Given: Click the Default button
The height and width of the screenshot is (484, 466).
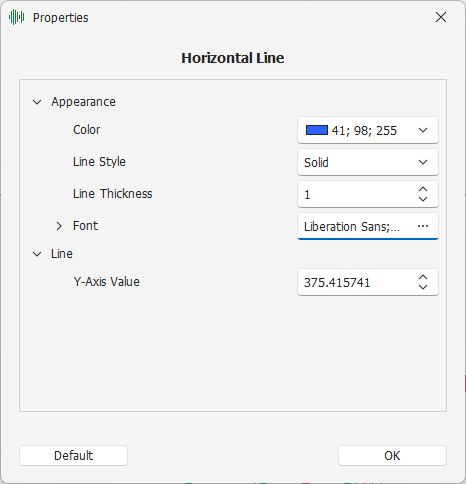Looking at the screenshot, I should coord(73,455).
